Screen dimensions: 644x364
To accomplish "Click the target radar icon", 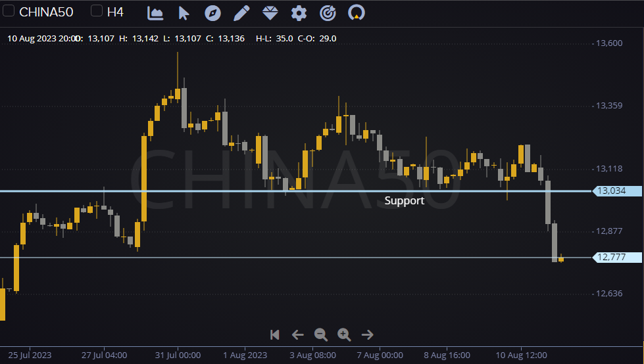I will 328,13.
